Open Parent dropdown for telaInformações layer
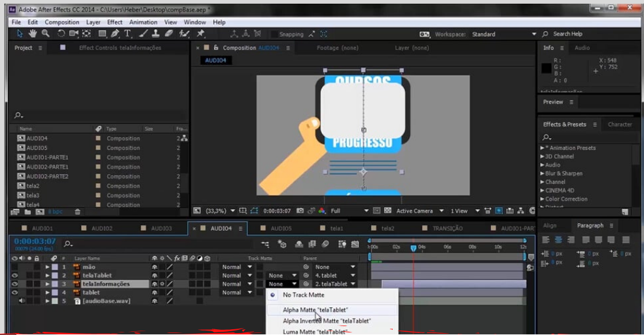644x335 pixels. (335, 284)
